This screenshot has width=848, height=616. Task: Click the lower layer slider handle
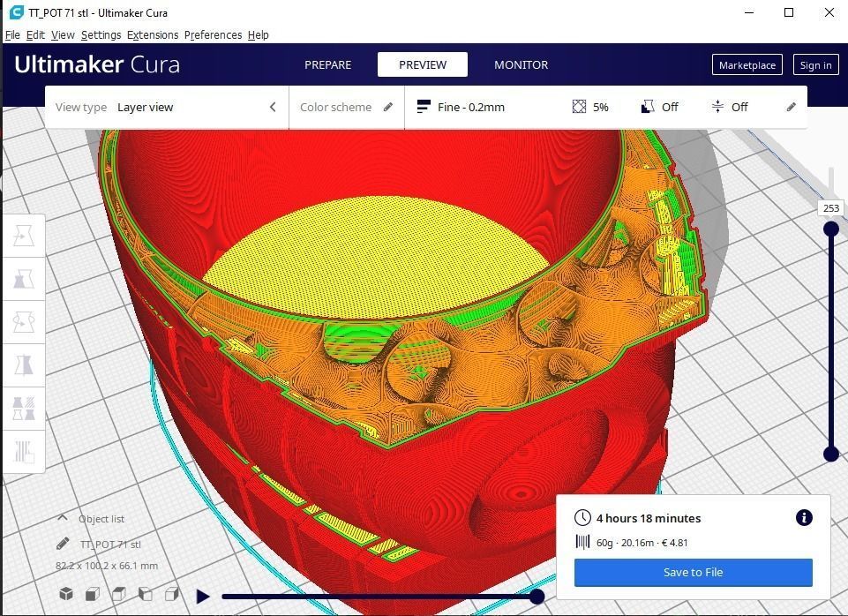pos(831,454)
